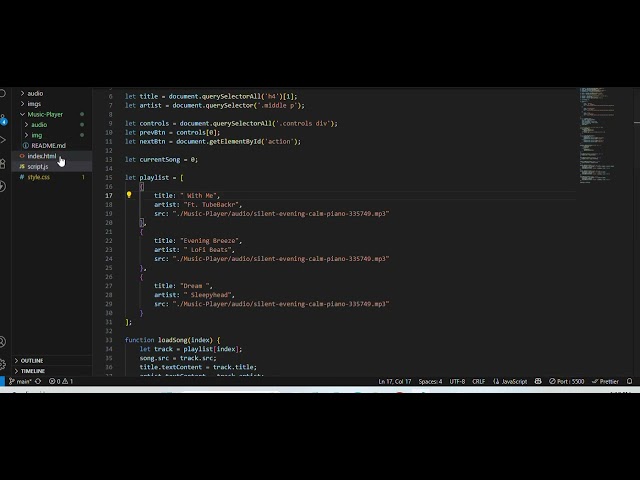Viewport: 640px width, 480px height.
Task: Click the "Ft. TubeBackr" artist string
Action: coord(212,204)
